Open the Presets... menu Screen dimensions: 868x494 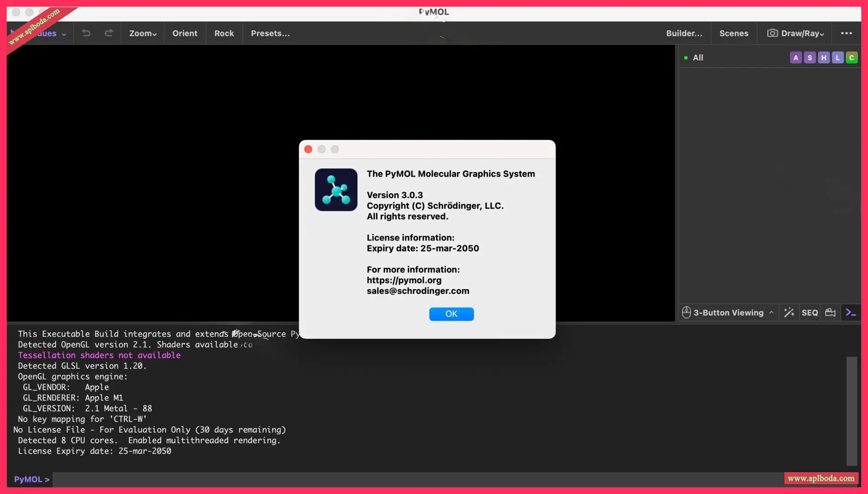pos(270,33)
